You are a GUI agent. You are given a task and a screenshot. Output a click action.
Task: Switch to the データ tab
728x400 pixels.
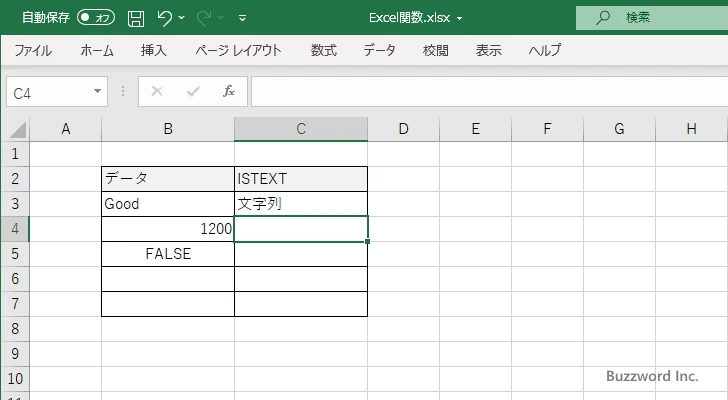[379, 50]
